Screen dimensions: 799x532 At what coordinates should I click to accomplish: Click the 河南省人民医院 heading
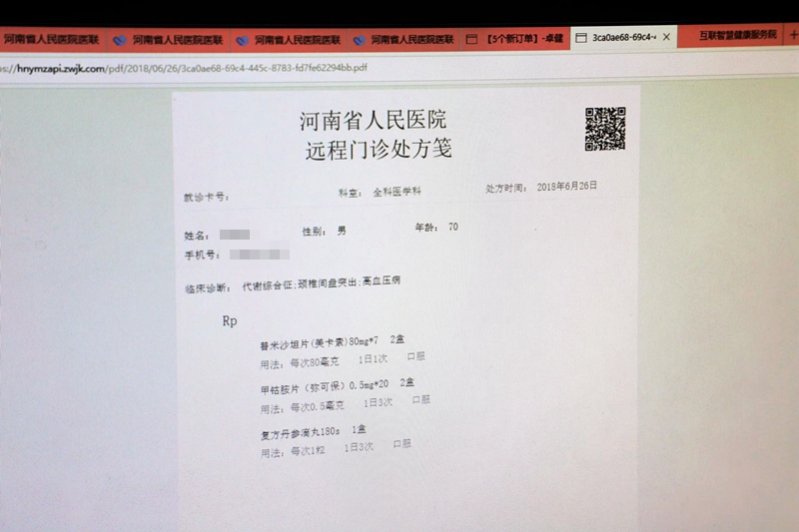tap(373, 120)
